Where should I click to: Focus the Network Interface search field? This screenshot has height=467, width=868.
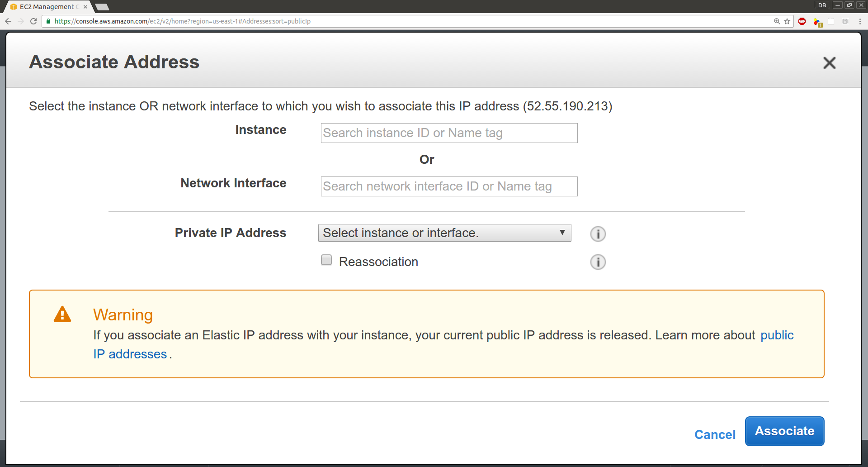coord(449,186)
